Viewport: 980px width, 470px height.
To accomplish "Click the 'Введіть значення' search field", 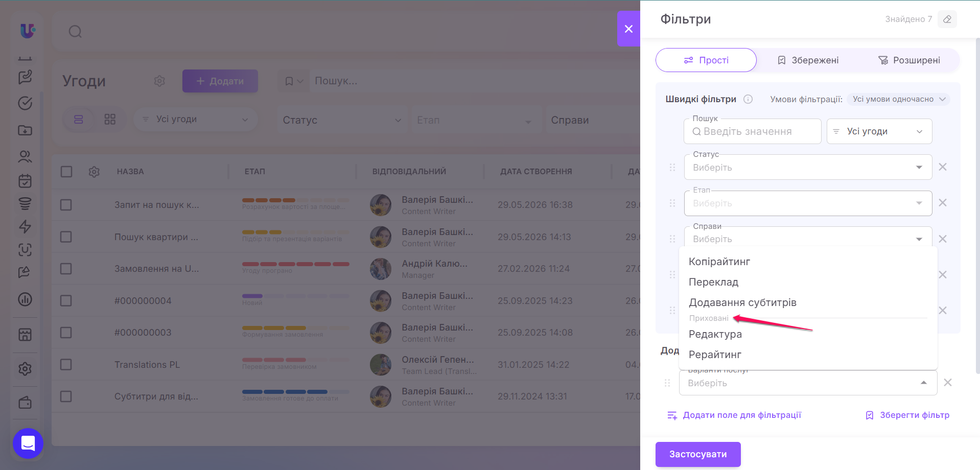I will point(753,131).
